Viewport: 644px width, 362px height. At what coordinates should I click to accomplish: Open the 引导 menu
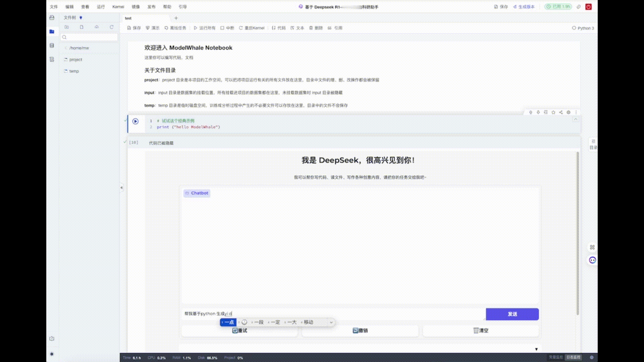[182, 7]
